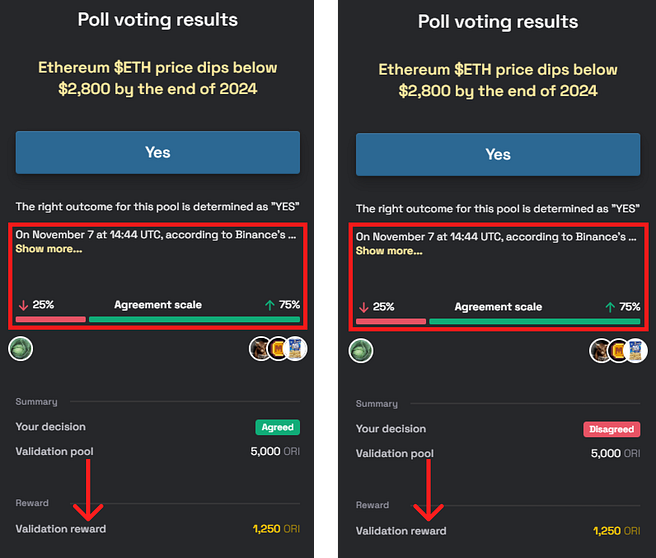Click red down arrow beside 25% in left panel
Screen dimensions: 656x558
(x=22, y=305)
